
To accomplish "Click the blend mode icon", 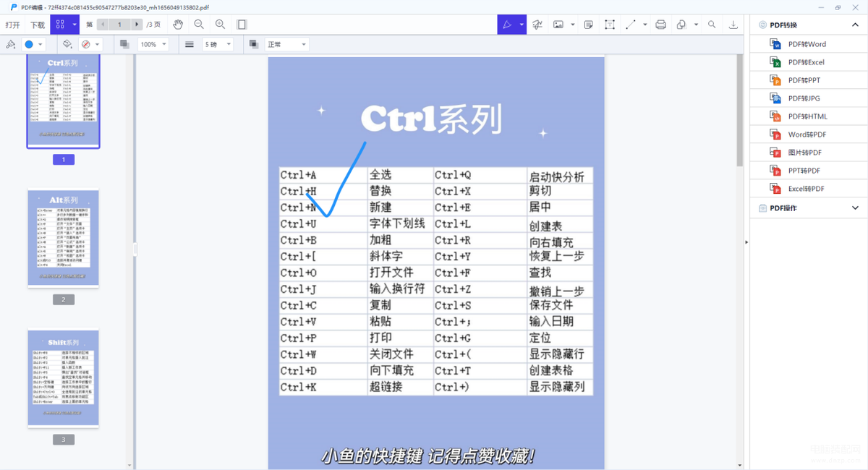I will click(x=253, y=44).
